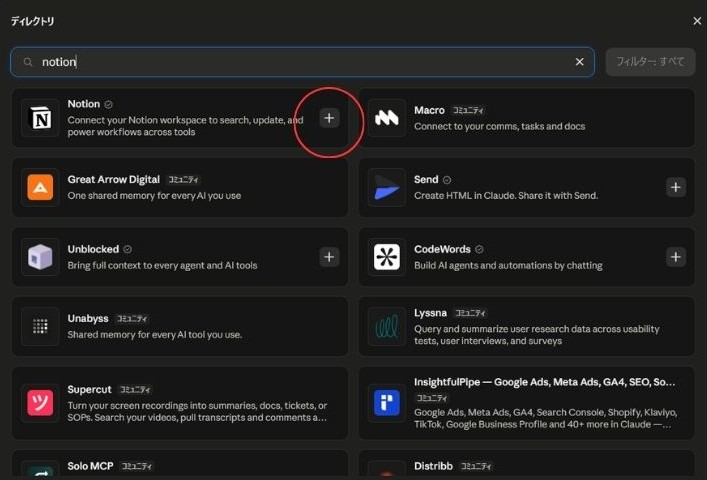707x480 pixels.
Task: Click the Send blue arrow logo
Action: coord(386,187)
